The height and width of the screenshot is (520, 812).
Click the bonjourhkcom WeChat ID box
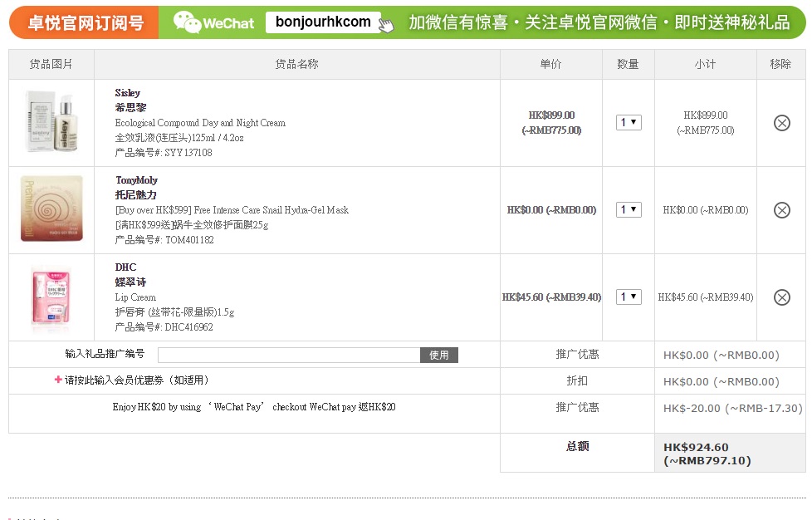point(323,22)
